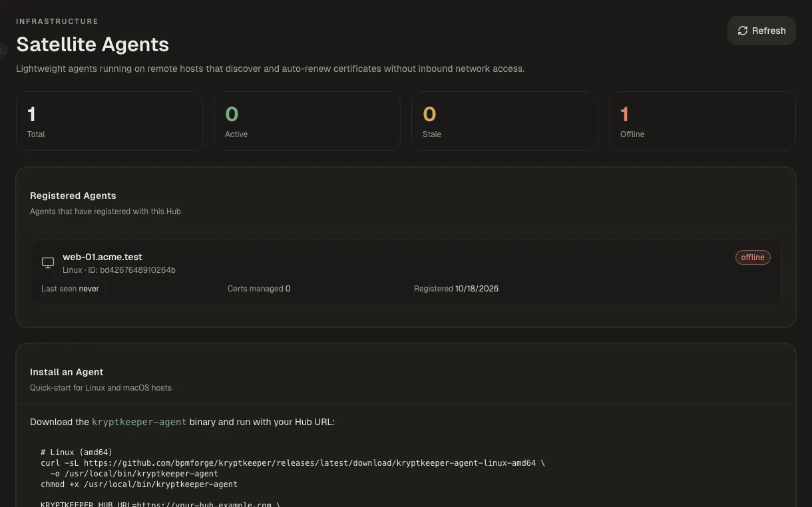Open the web-01.acme.test agent name
Screen dimensions: 812x507
102,257
